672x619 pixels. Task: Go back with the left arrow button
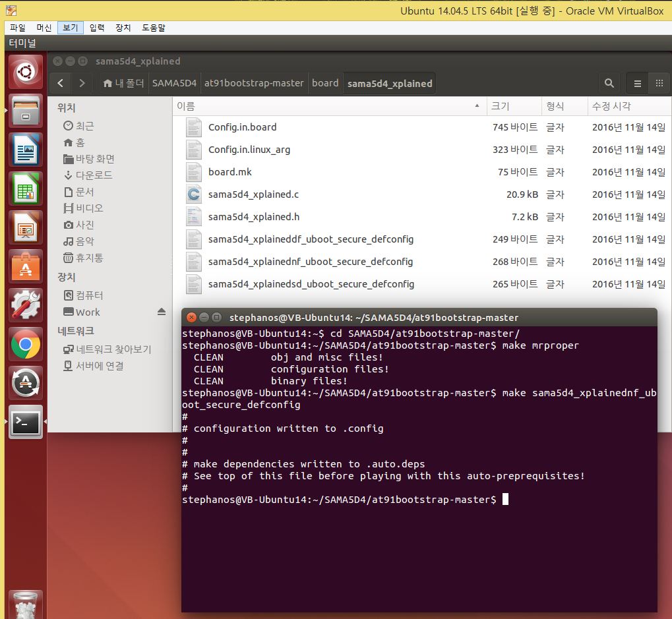pyautogui.click(x=61, y=83)
